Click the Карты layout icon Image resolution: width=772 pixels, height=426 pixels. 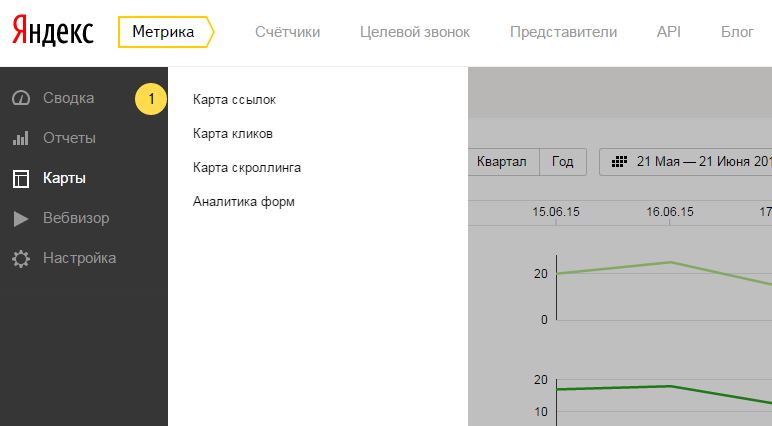(x=20, y=178)
